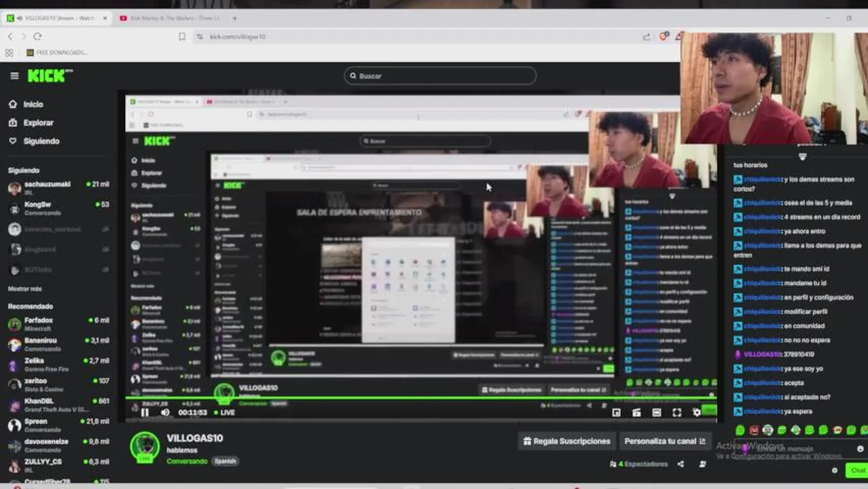Click the KhanDBL channel avatar
Viewport: 868px width, 489px height.
pyautogui.click(x=14, y=405)
